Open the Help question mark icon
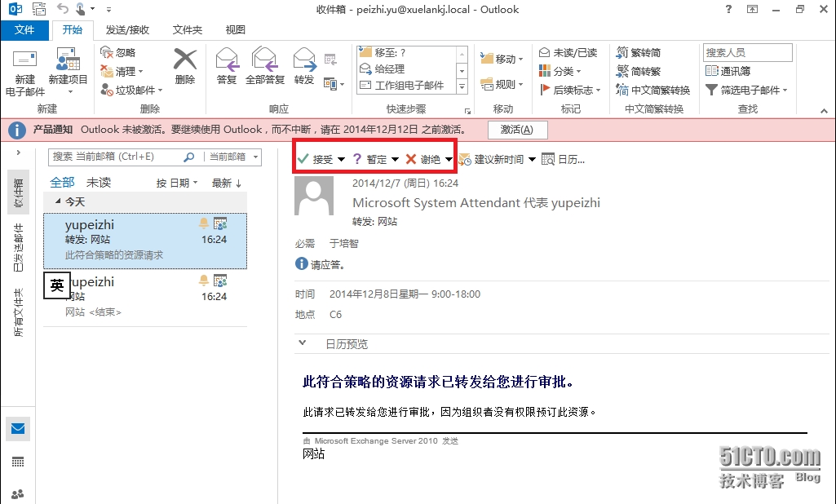This screenshot has height=504, width=836. (728, 8)
